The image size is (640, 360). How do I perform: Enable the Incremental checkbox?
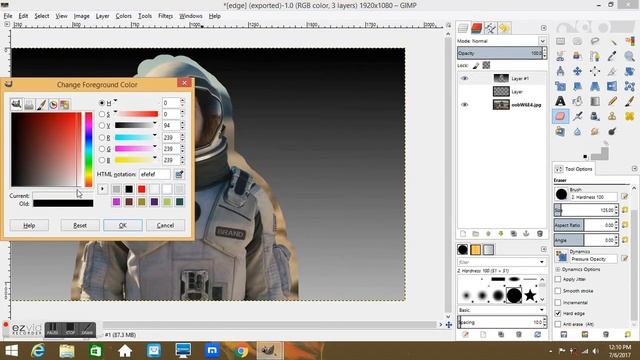point(558,302)
